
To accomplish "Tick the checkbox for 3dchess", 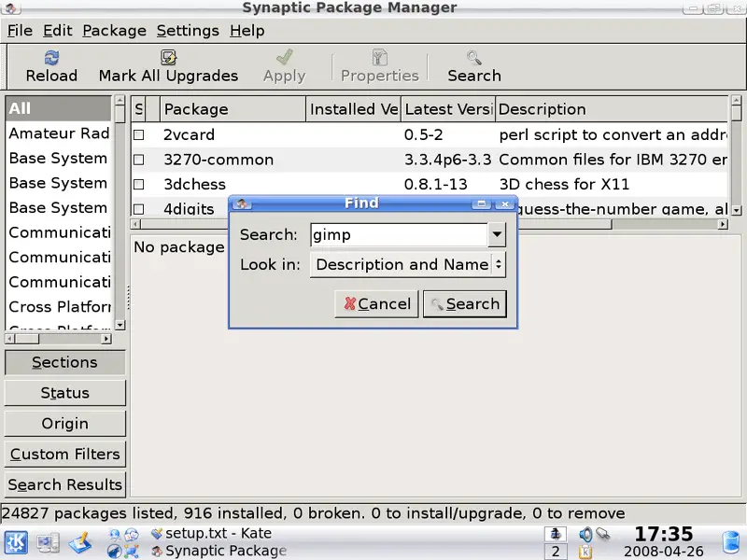I will click(x=138, y=184).
